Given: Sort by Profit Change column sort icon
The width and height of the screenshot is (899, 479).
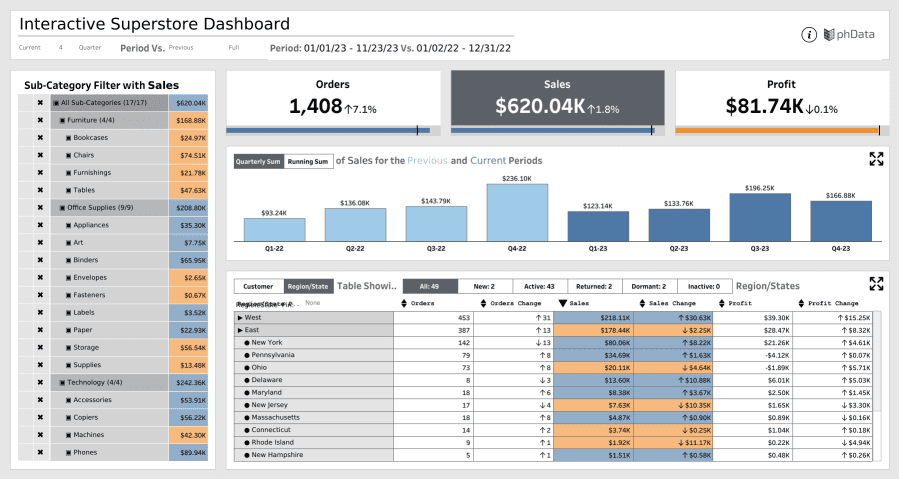Looking at the screenshot, I should click(801, 303).
